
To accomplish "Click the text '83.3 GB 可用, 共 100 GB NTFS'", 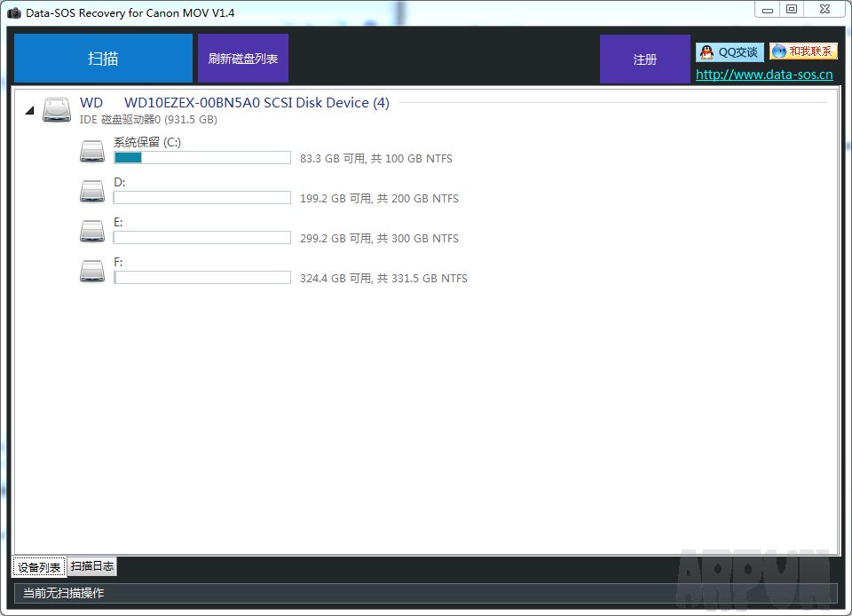I will (376, 159).
